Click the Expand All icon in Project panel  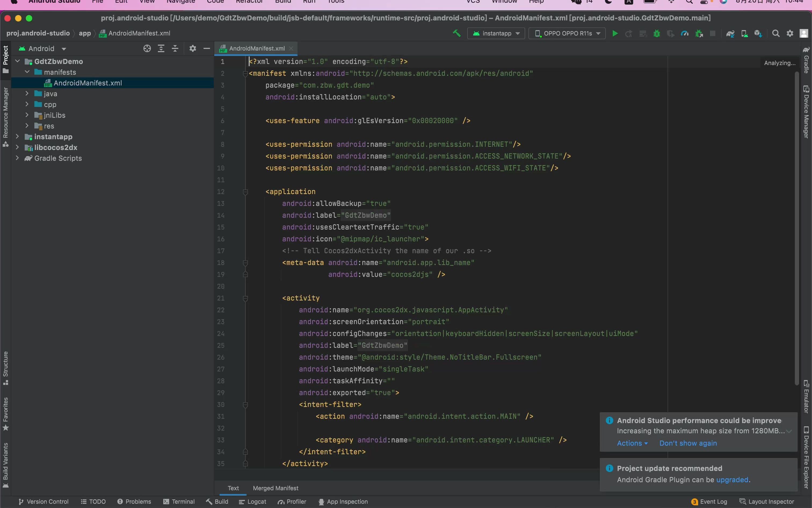point(161,48)
